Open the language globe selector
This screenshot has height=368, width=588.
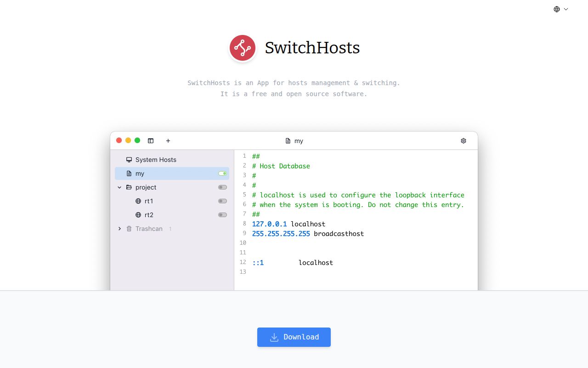561,9
